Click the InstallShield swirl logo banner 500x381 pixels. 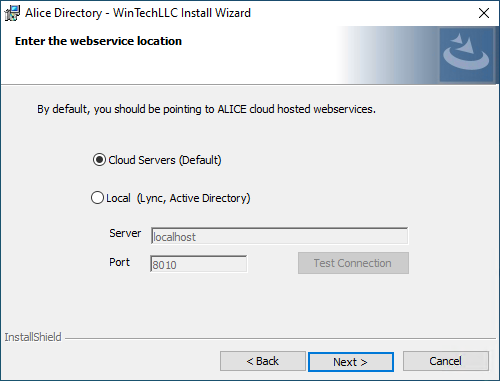[x=466, y=55]
